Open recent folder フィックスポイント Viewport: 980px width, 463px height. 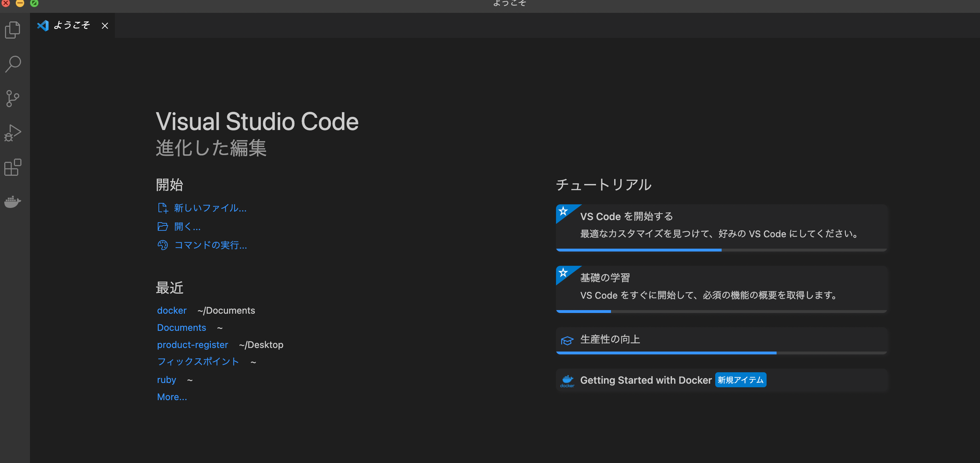tap(198, 362)
